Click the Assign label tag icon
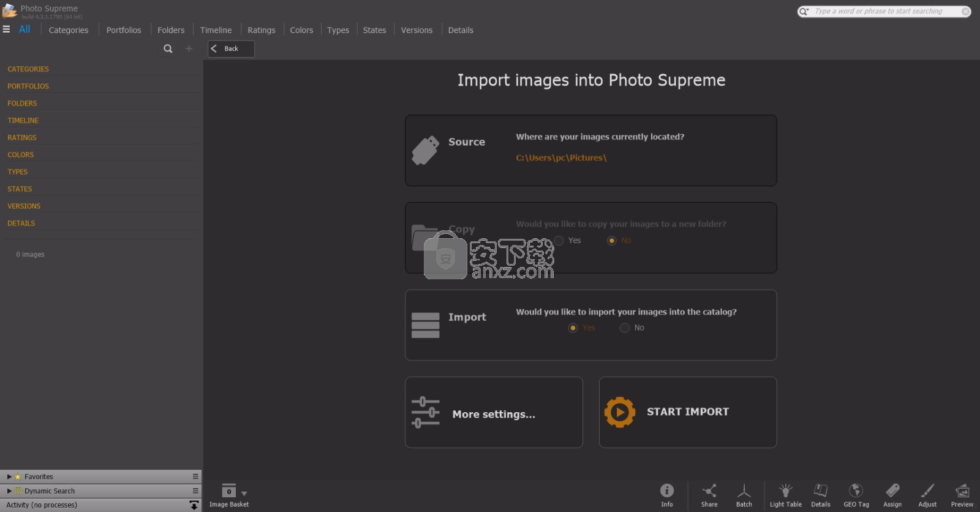The height and width of the screenshot is (512, 980). pos(892,491)
